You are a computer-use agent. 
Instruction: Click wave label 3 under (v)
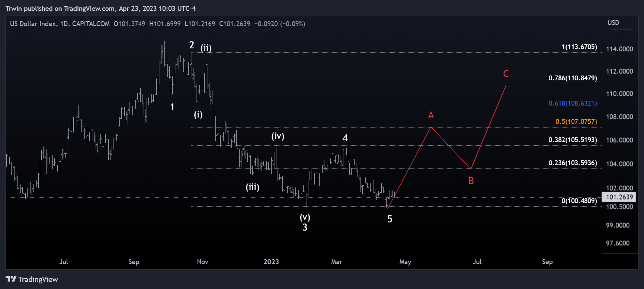[305, 227]
